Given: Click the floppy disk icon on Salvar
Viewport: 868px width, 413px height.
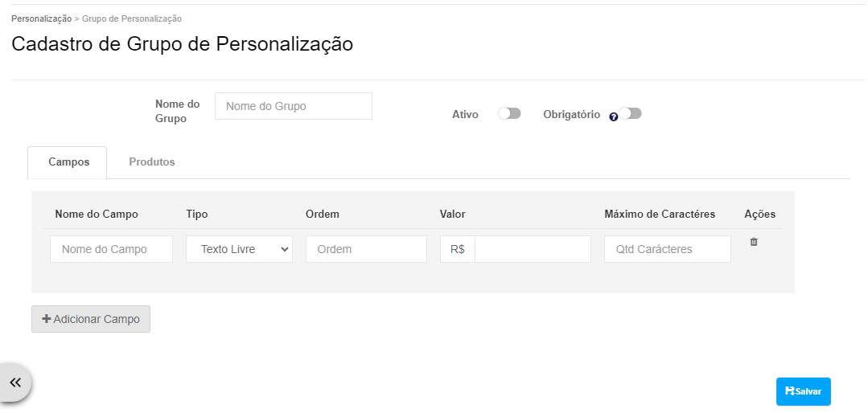Looking at the screenshot, I should (x=790, y=391).
